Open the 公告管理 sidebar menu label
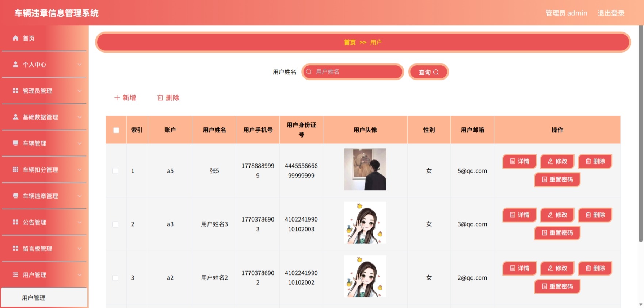 34,222
